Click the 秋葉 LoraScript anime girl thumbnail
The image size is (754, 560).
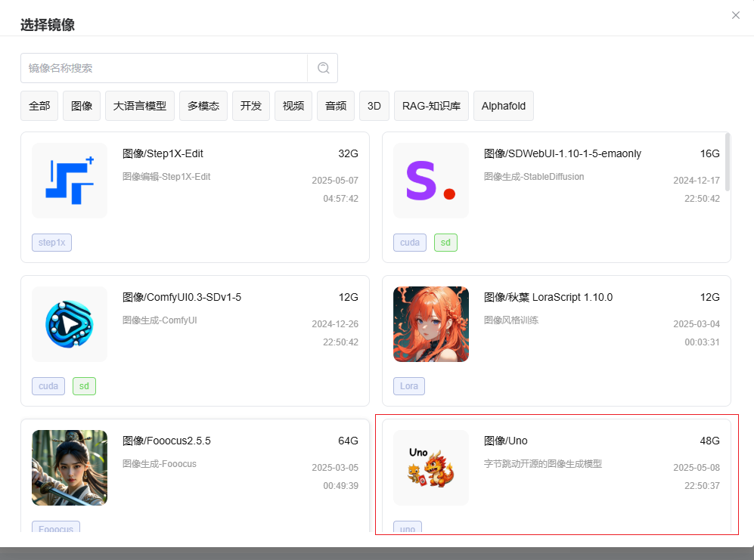point(431,324)
